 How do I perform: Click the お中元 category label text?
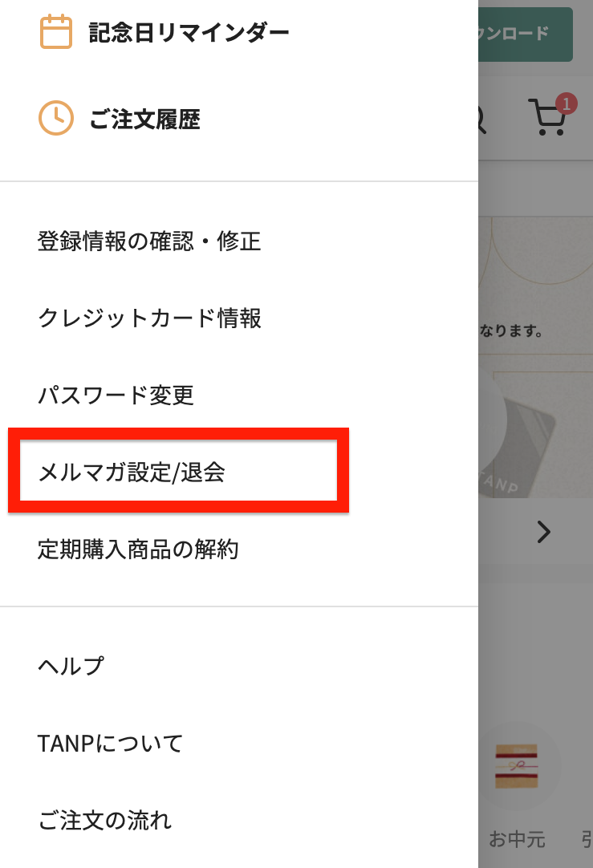517,840
